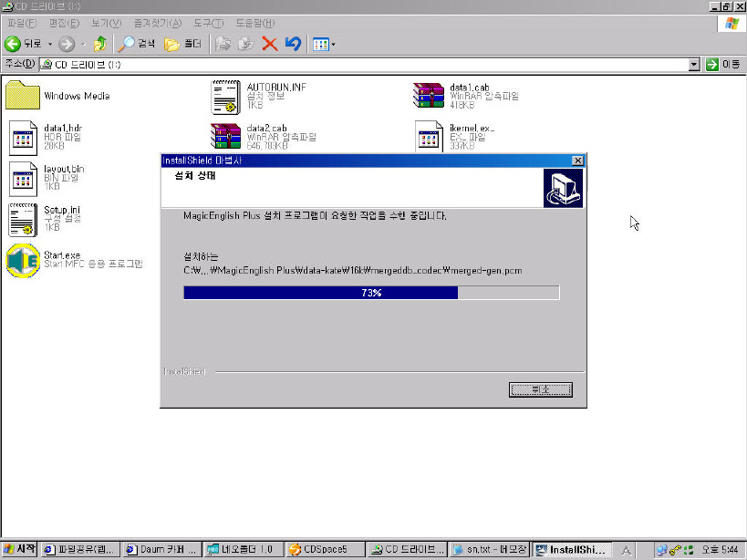The width and height of the screenshot is (747, 560).
Task: Select the ikernel.ex_ file icon
Action: coord(429,136)
